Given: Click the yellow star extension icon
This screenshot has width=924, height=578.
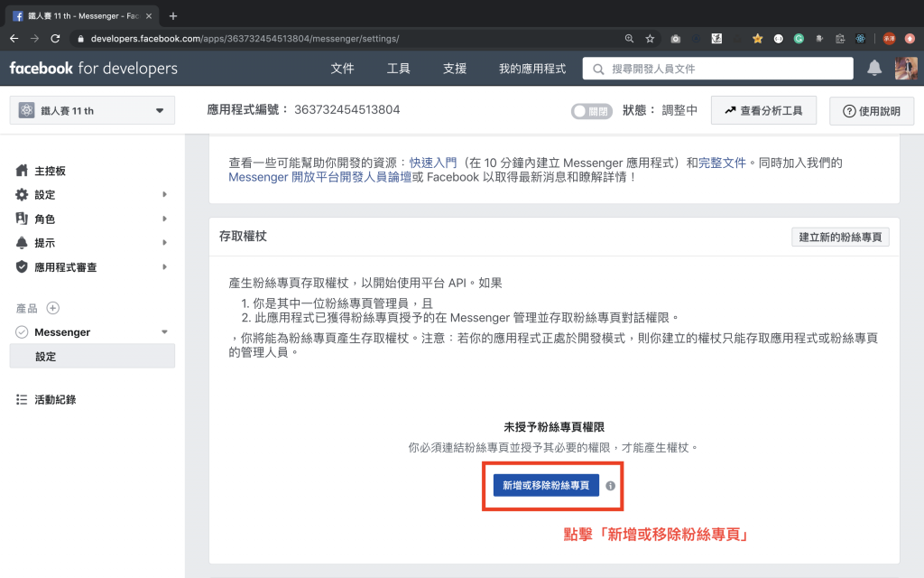Looking at the screenshot, I should [x=757, y=39].
